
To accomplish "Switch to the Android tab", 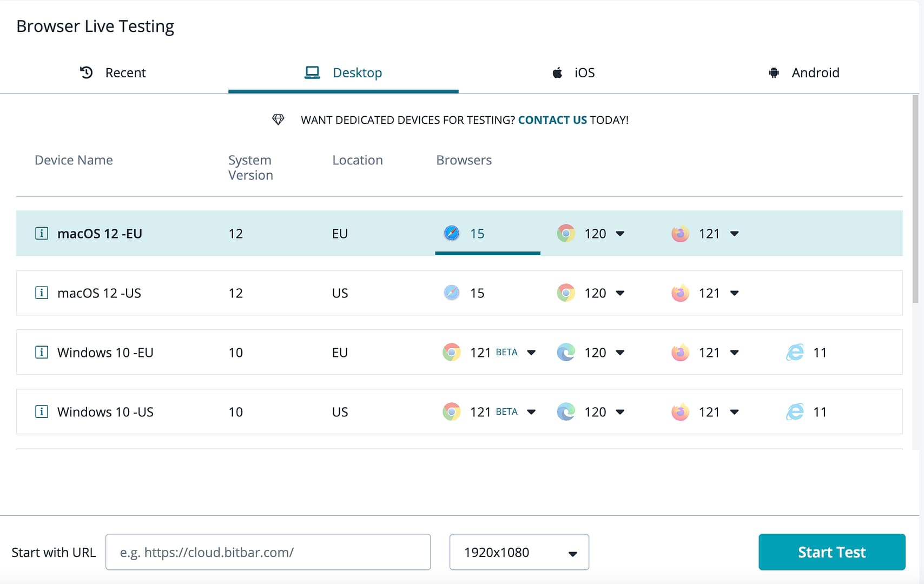I will (804, 72).
